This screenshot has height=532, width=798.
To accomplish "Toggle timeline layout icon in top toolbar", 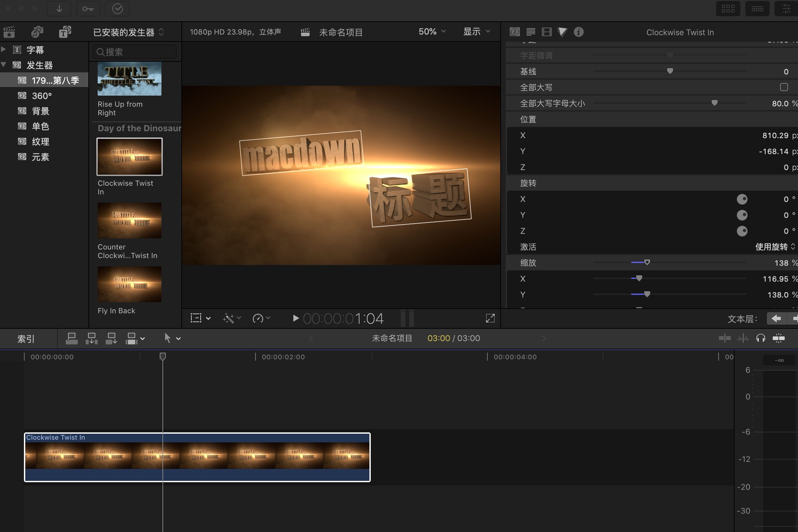I will tap(757, 9).
